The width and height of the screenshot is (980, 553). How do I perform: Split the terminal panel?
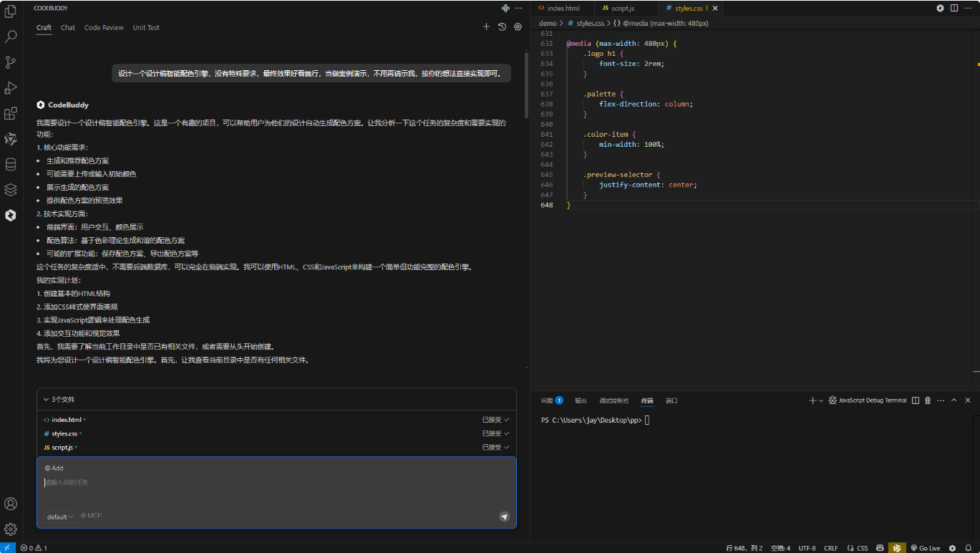[x=916, y=400]
